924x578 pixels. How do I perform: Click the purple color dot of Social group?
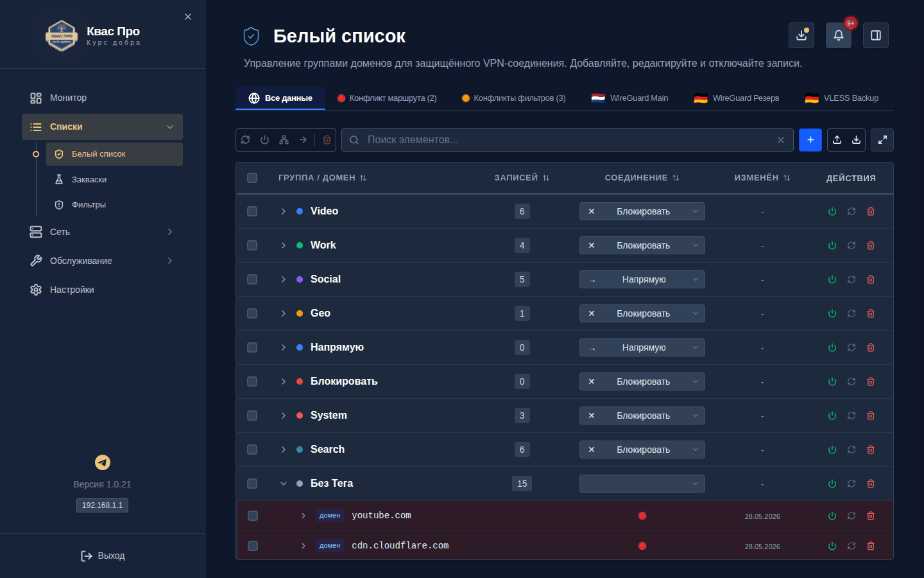click(x=300, y=279)
